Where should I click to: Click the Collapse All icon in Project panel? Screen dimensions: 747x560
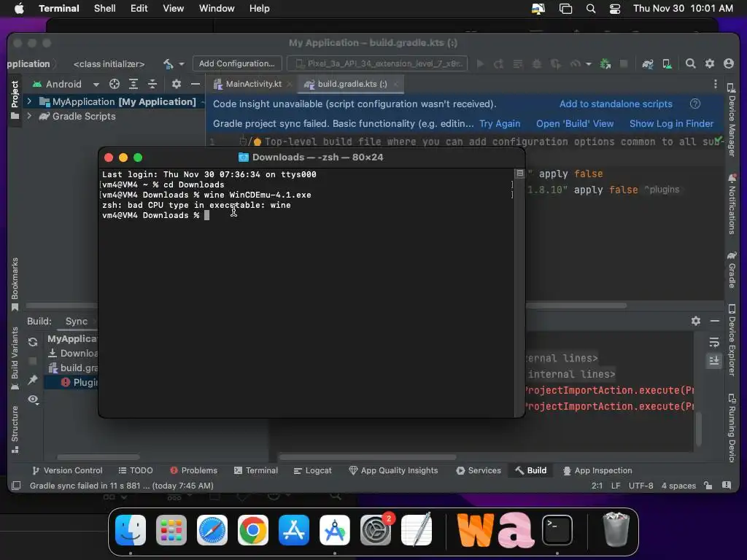click(152, 85)
